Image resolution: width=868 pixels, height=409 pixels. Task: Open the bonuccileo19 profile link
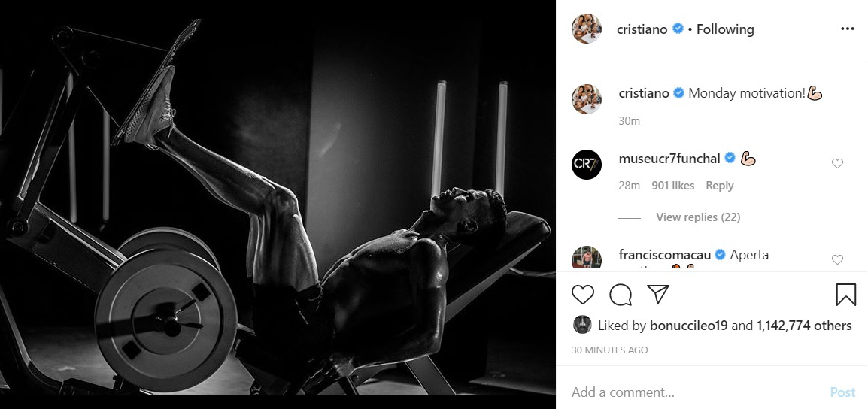[689, 326]
